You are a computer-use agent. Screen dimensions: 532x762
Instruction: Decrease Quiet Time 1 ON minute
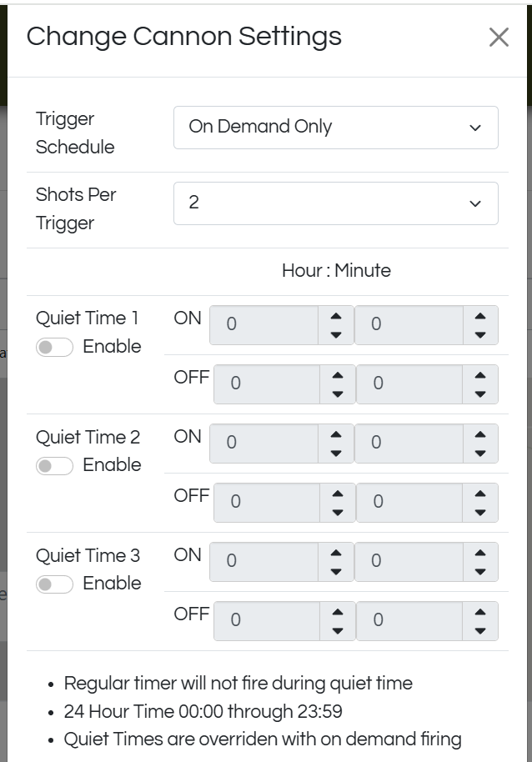[x=480, y=335]
